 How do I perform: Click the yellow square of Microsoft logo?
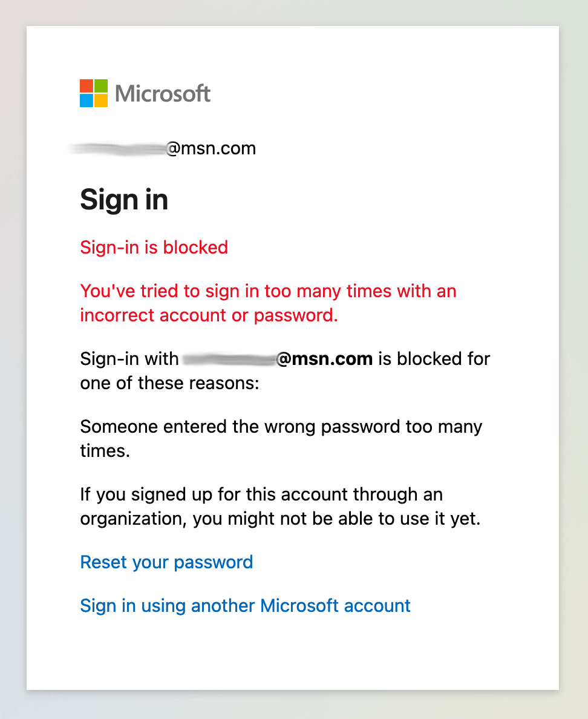point(101,100)
